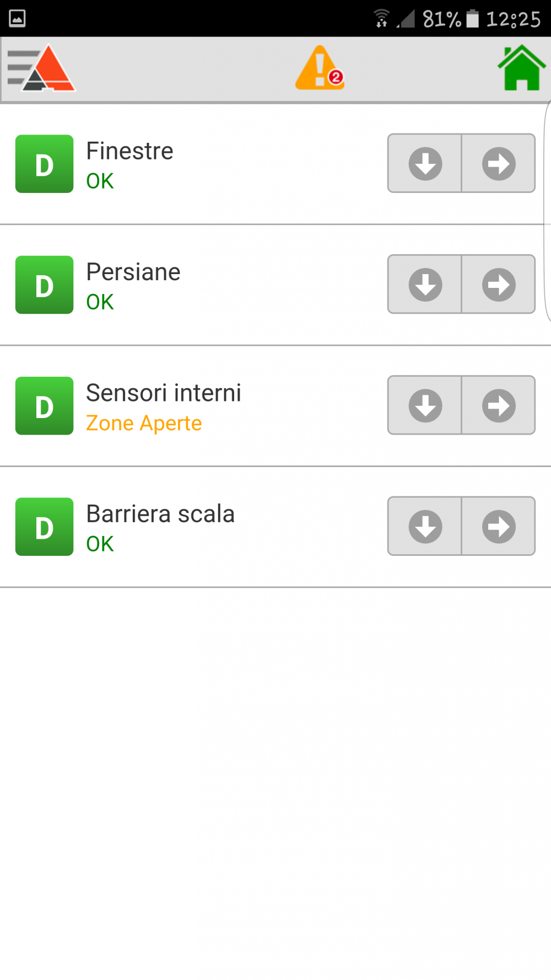This screenshot has width=551, height=980.
Task: Click the down arrow for Persiane
Action: (x=425, y=285)
